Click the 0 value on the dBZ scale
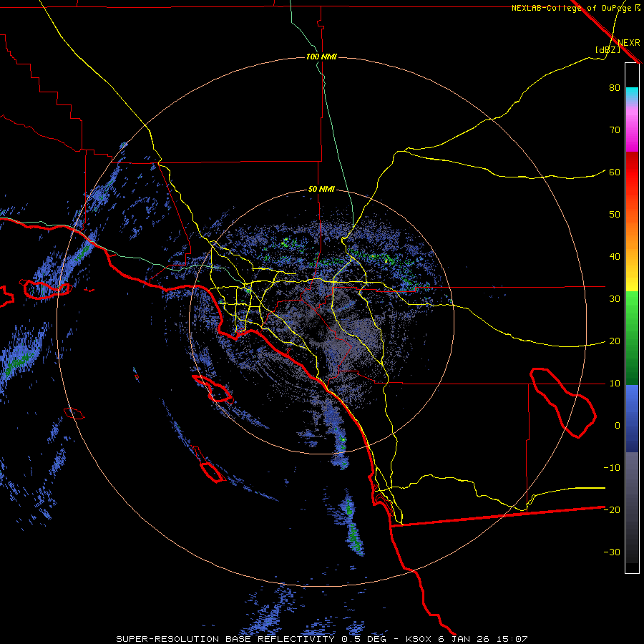Image resolution: width=644 pixels, height=644 pixels. point(618,426)
